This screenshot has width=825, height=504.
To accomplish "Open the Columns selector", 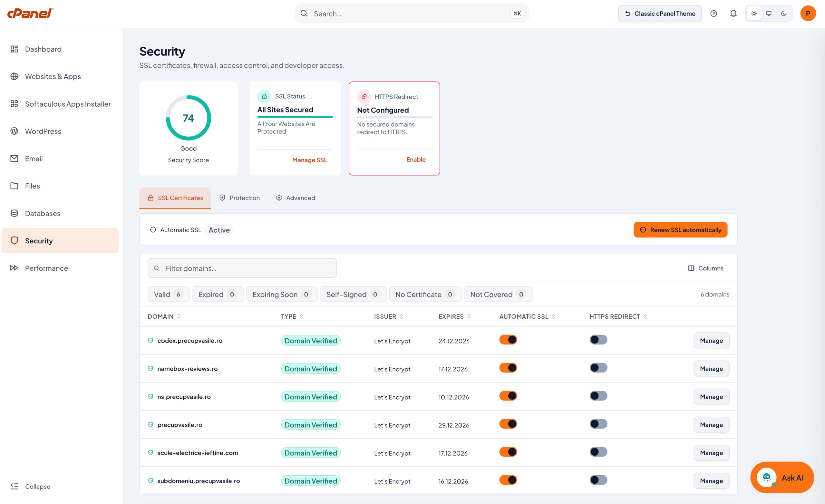I will [705, 268].
